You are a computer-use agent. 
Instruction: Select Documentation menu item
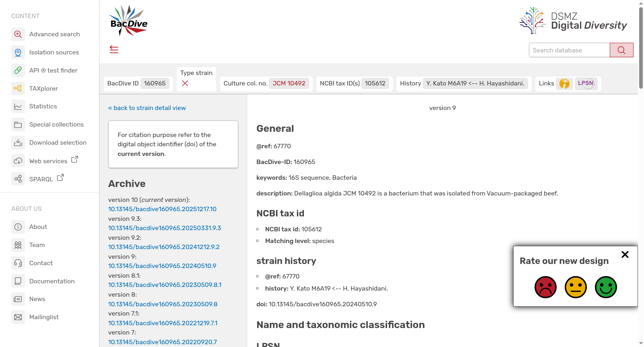(x=52, y=281)
